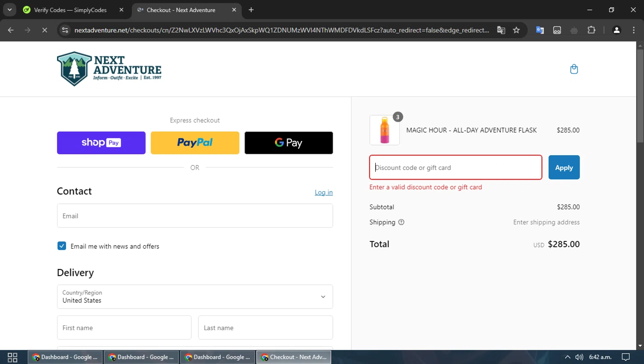Click the Shipping help question mark icon
644x364 pixels.
[x=401, y=222]
